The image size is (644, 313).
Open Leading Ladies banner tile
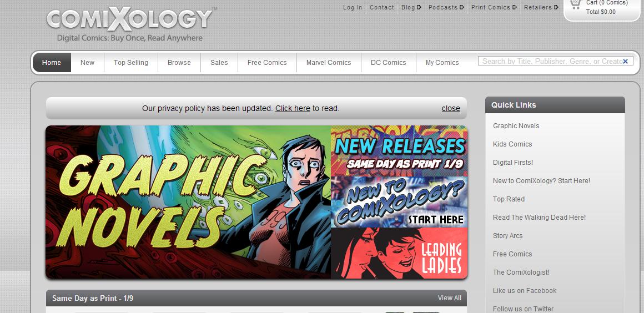point(399,254)
